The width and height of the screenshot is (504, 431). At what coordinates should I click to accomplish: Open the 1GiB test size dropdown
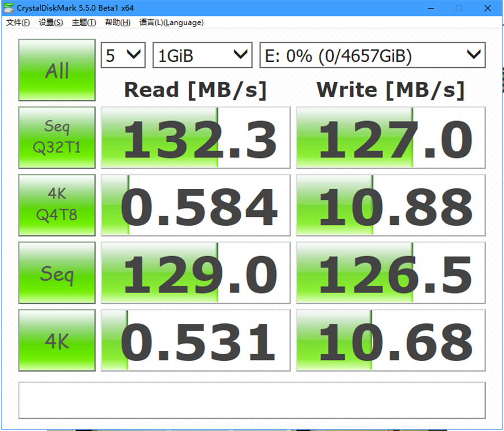point(202,55)
